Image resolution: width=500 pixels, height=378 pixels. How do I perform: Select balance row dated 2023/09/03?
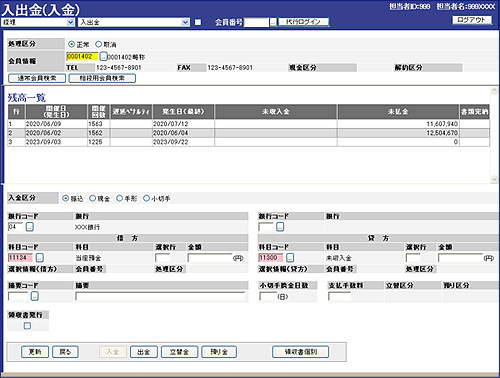249,142
